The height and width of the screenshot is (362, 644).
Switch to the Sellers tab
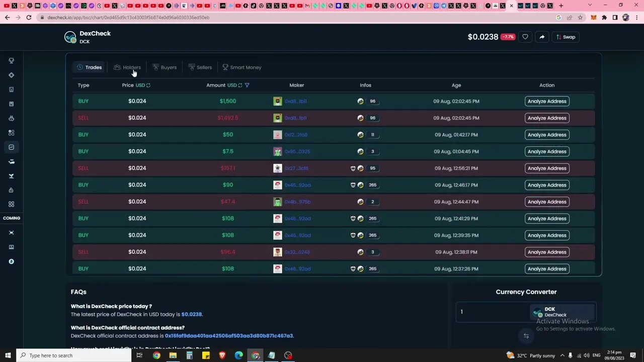(x=200, y=67)
